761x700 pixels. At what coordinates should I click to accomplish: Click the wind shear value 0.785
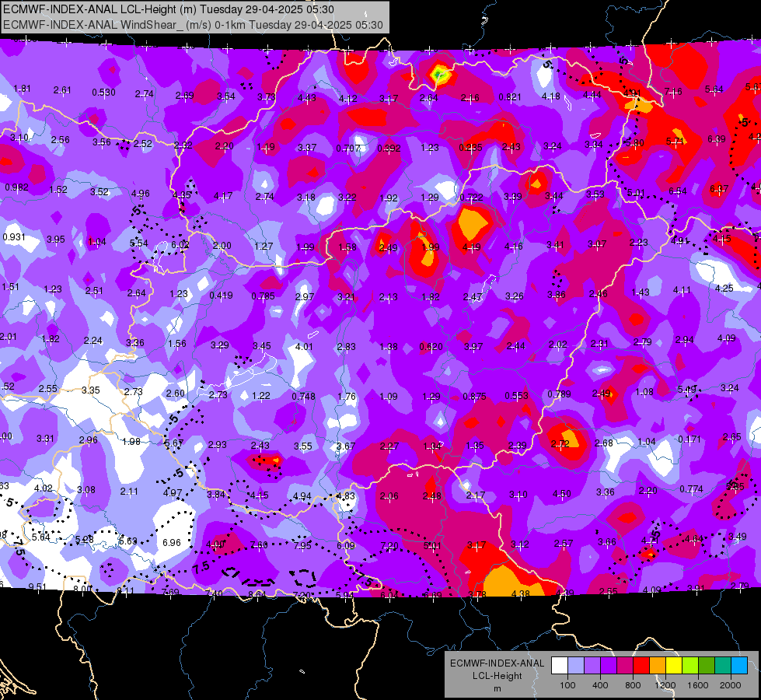coord(263,296)
